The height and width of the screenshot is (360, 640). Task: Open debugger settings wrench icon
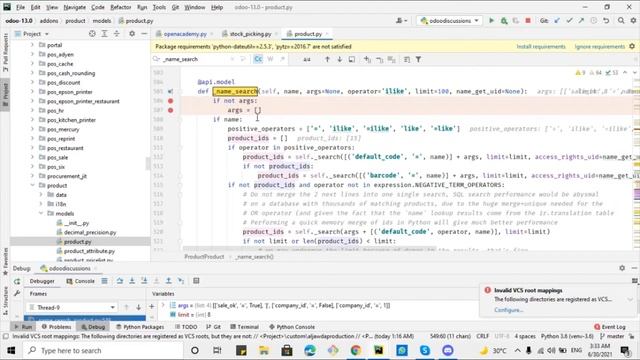(x=17, y=293)
